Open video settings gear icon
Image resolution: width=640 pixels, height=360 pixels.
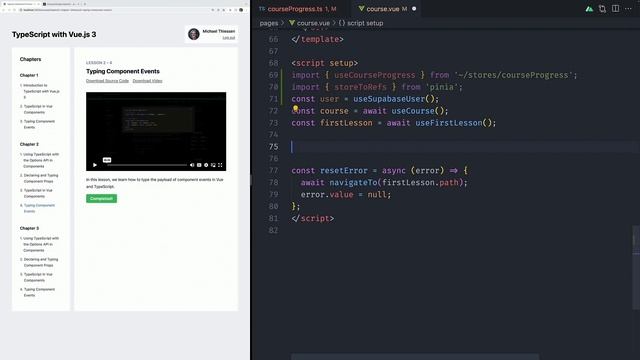click(206, 165)
